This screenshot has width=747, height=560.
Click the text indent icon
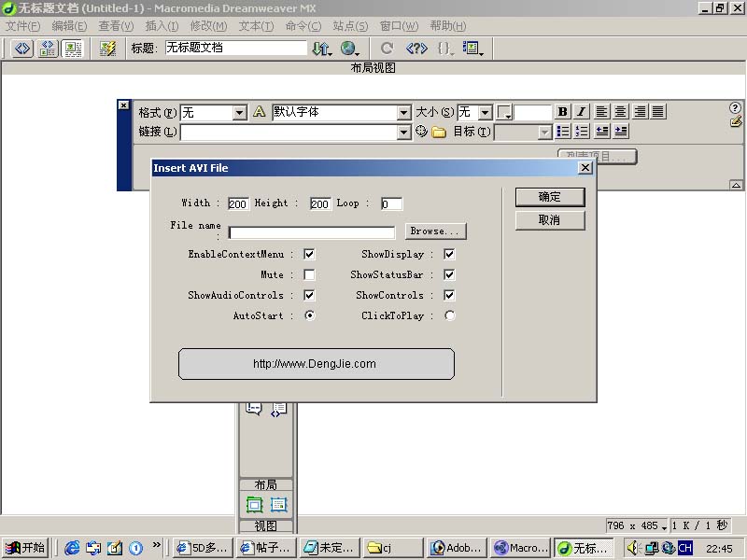coord(621,131)
